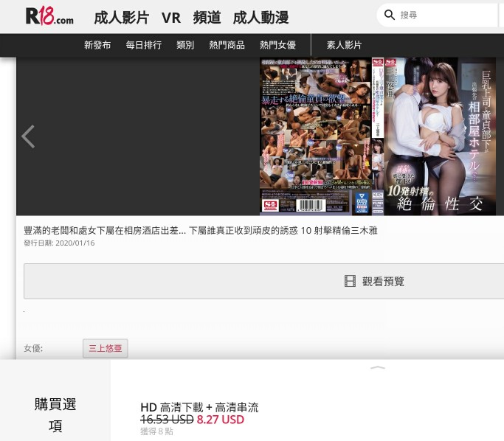Click the 購買選項 heading
Viewport: 504px width, 441px height.
point(55,415)
